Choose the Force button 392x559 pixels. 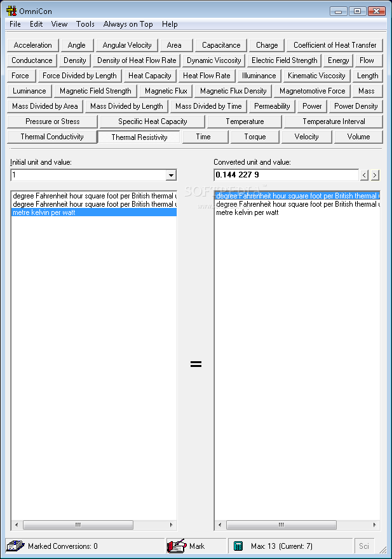[20, 76]
